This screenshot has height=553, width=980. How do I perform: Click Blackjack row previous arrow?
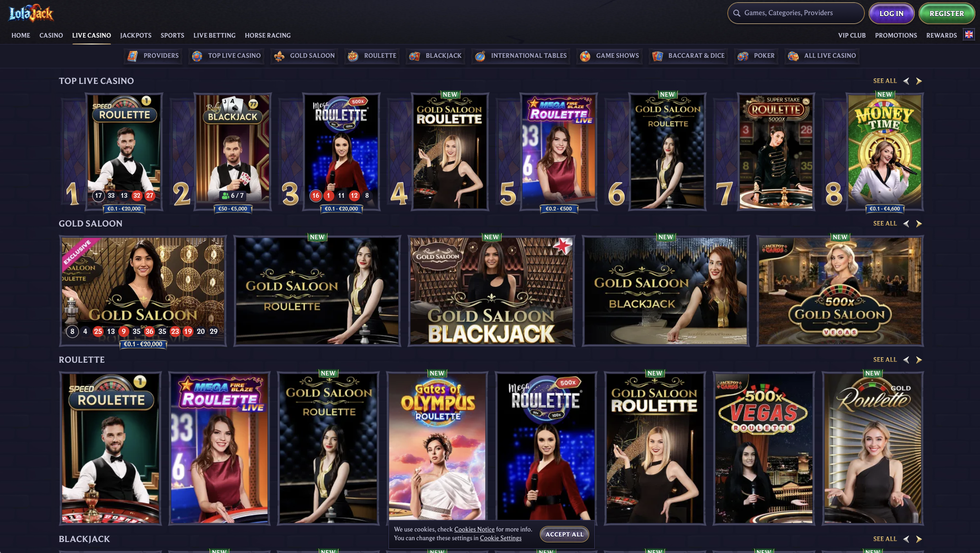906,539
